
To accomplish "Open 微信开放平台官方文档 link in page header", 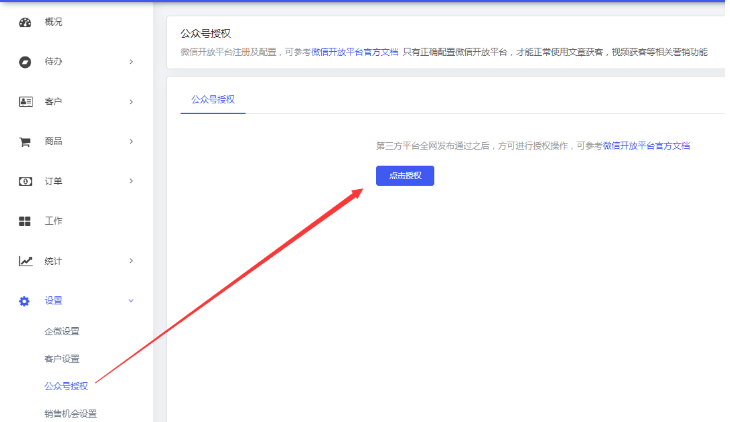I will point(355,51).
